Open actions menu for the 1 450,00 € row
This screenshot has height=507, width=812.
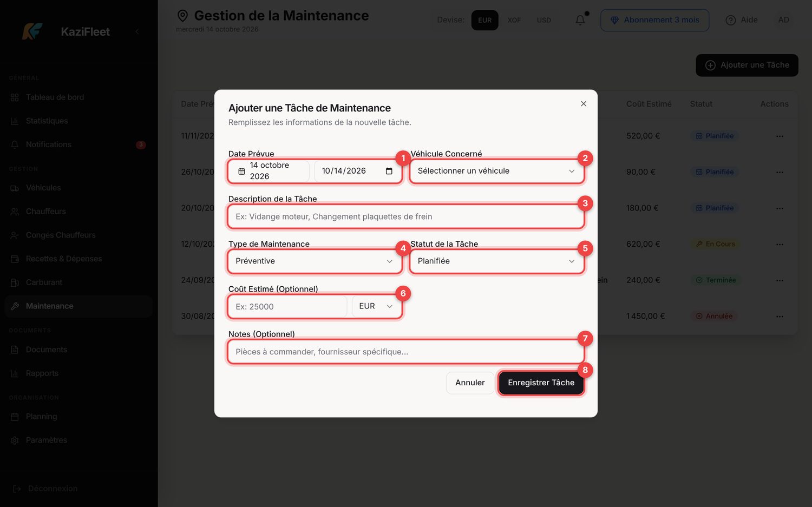pos(780,317)
